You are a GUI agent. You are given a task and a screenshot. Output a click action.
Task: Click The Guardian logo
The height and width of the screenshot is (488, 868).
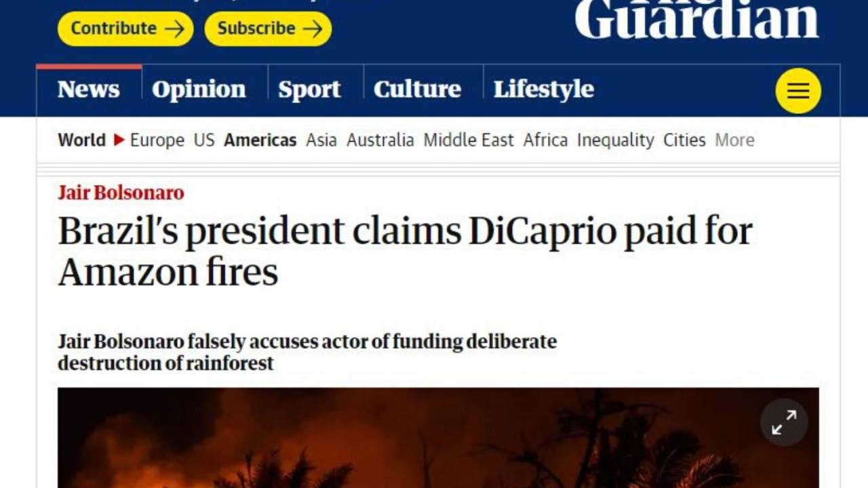[696, 20]
